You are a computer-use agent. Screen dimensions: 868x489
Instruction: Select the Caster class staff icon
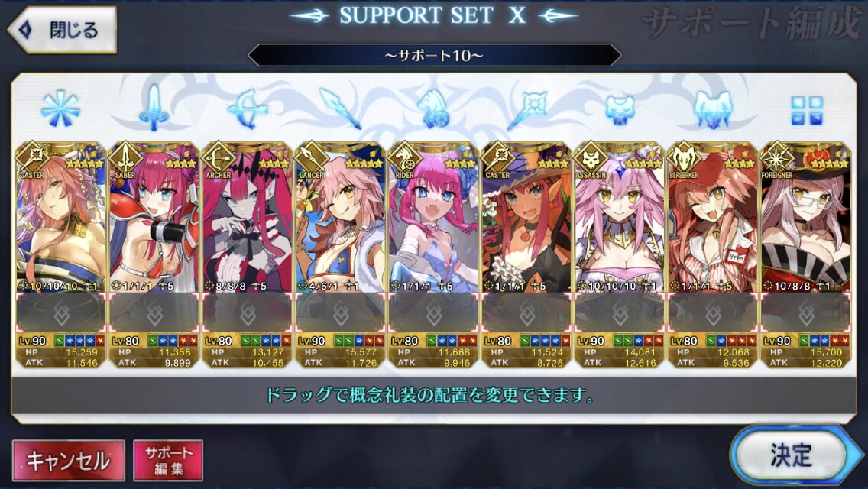pyautogui.click(x=527, y=108)
